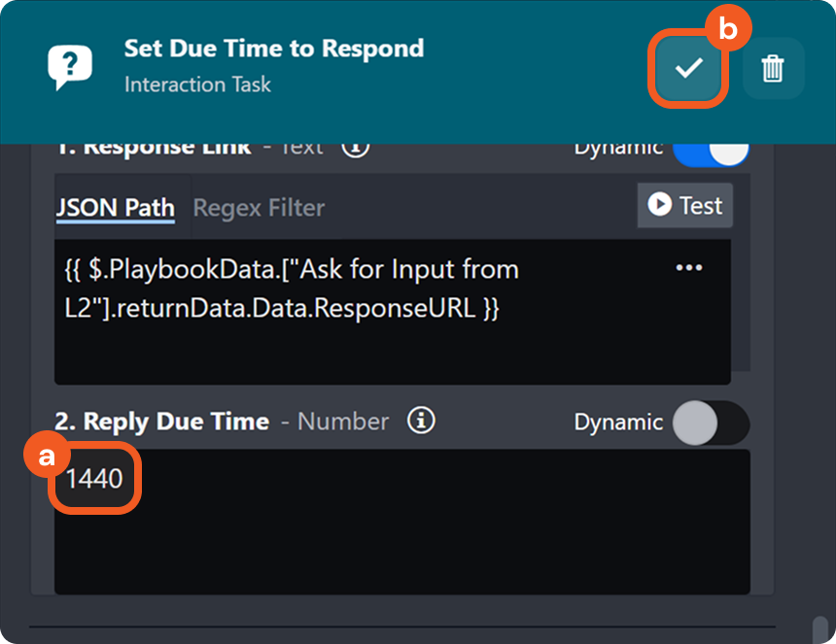The width and height of the screenshot is (836, 644).
Task: Switch to the Regex Filter tab
Action: coord(259,207)
